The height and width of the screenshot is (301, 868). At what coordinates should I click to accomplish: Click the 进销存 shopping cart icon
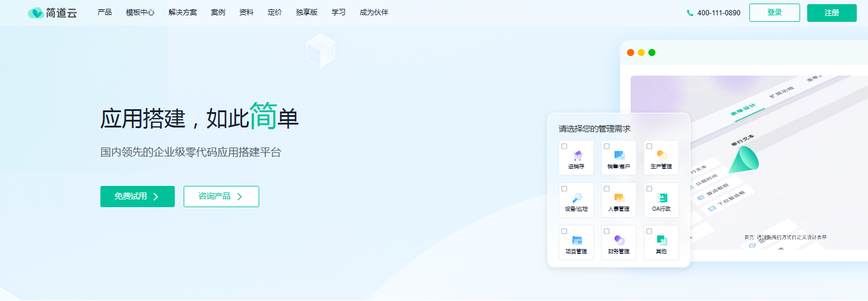click(x=577, y=155)
